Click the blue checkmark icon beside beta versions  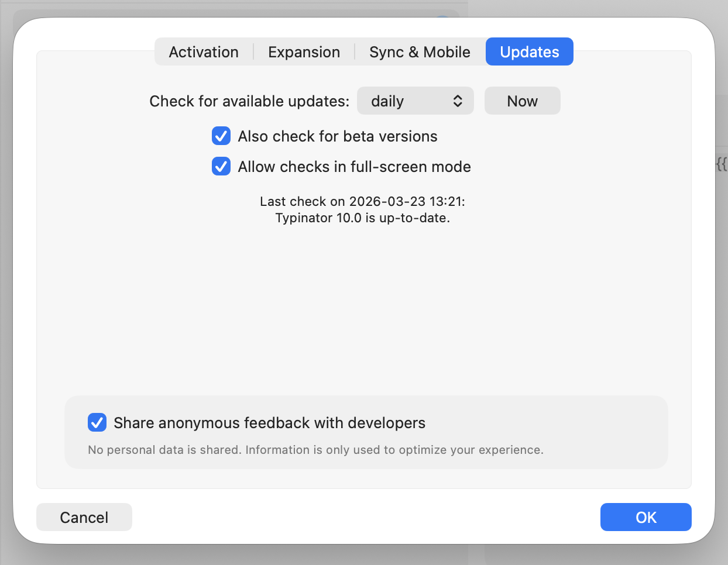pyautogui.click(x=221, y=136)
